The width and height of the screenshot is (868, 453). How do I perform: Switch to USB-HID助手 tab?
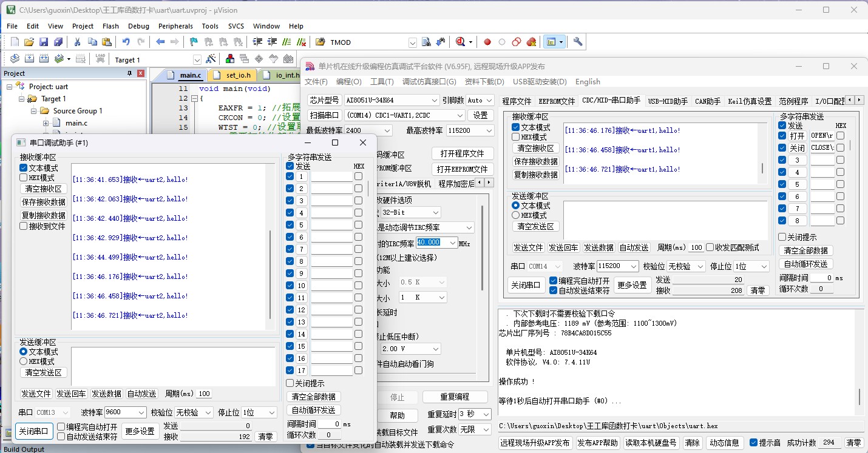(667, 101)
